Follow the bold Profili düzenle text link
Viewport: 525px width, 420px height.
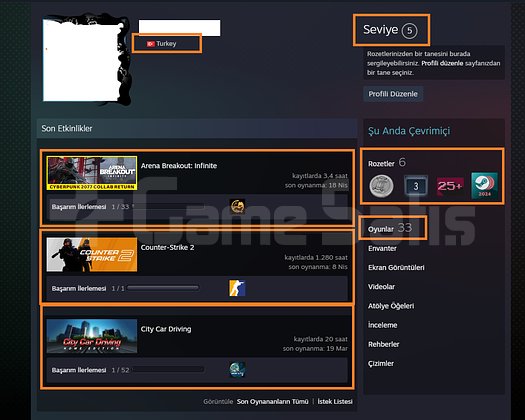coord(442,63)
